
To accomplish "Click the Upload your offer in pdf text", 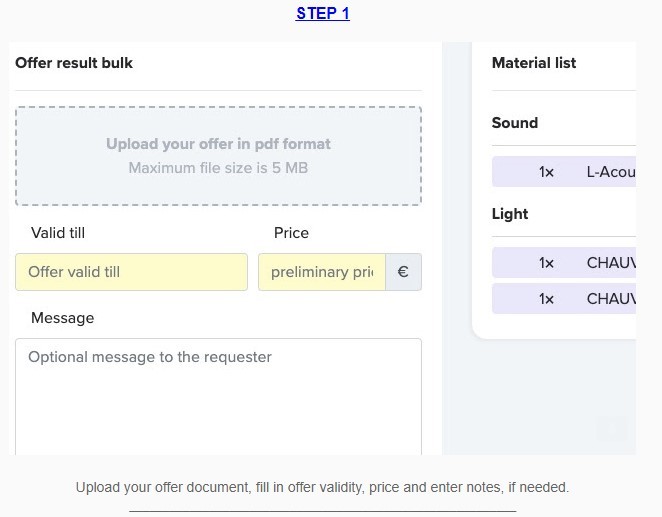I will 218,144.
